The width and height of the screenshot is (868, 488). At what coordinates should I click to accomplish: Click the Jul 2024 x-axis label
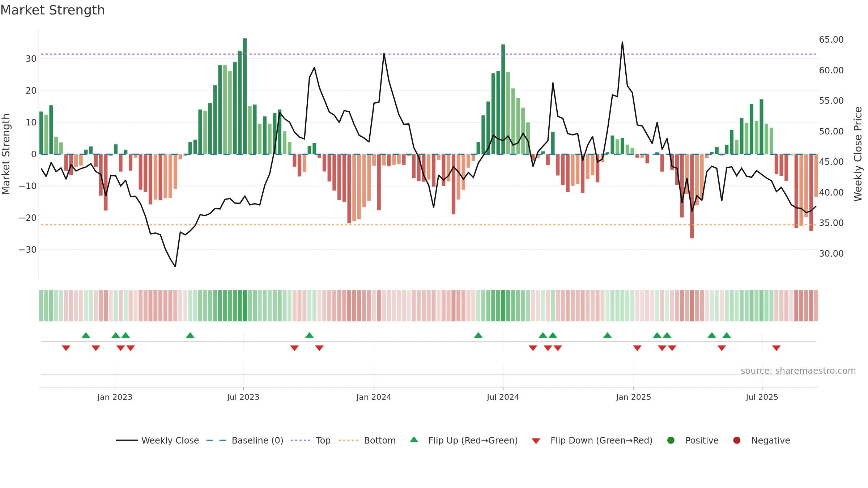pos(503,397)
